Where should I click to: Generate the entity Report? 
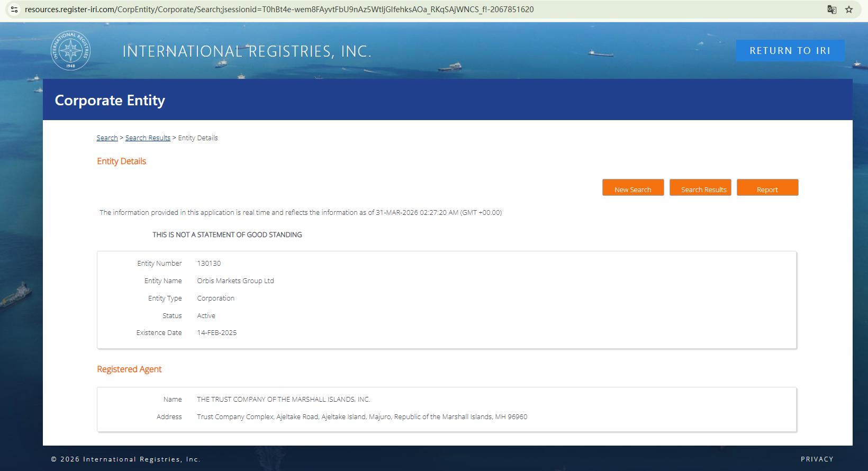pos(767,187)
